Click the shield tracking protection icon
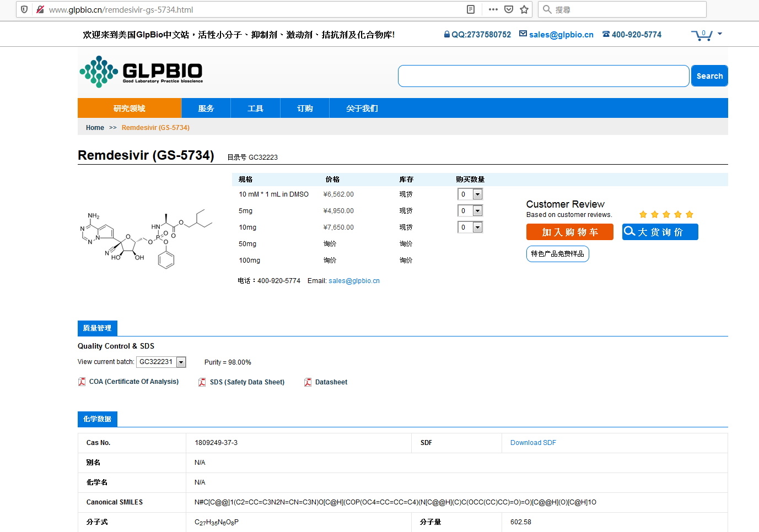This screenshot has width=759, height=532. (x=24, y=9)
